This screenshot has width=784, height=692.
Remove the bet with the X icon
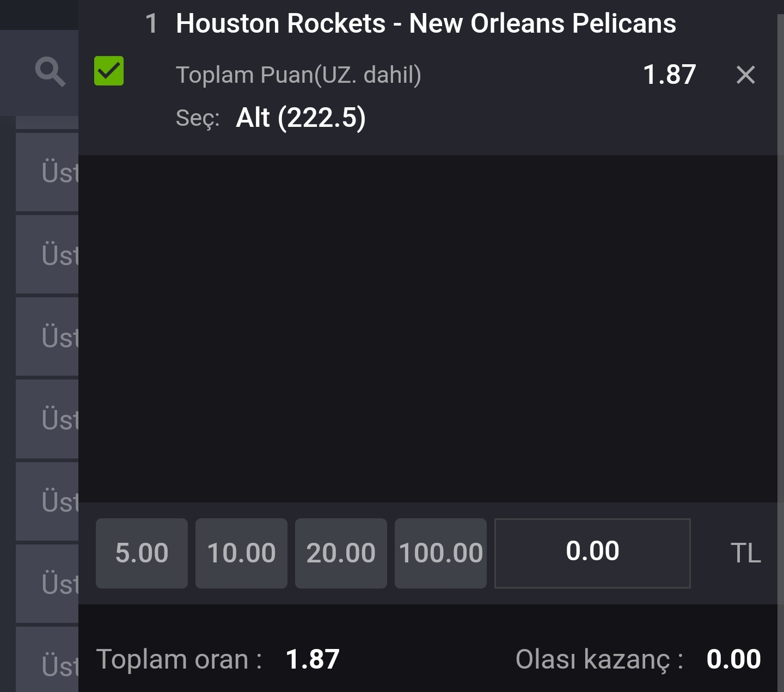(x=745, y=75)
